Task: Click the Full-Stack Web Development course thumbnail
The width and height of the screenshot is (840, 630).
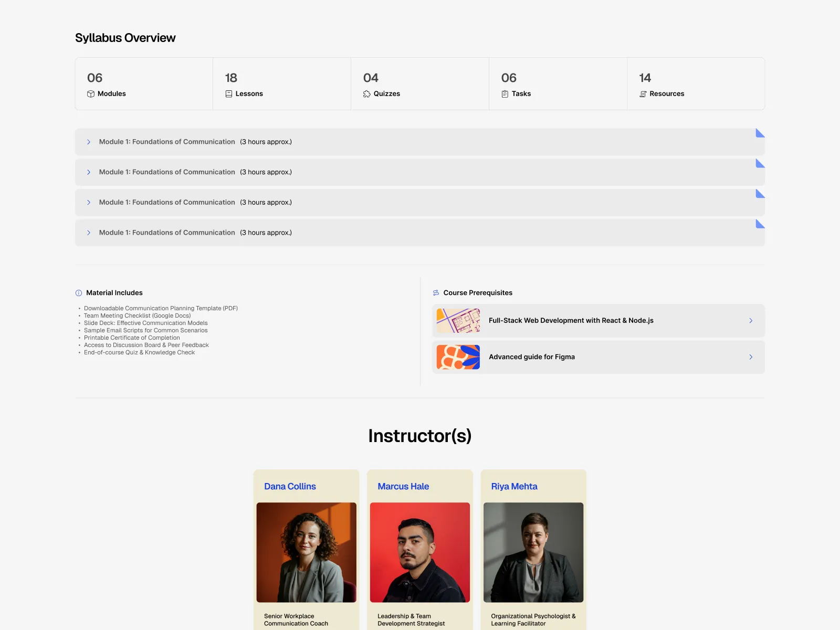Action: [458, 321]
